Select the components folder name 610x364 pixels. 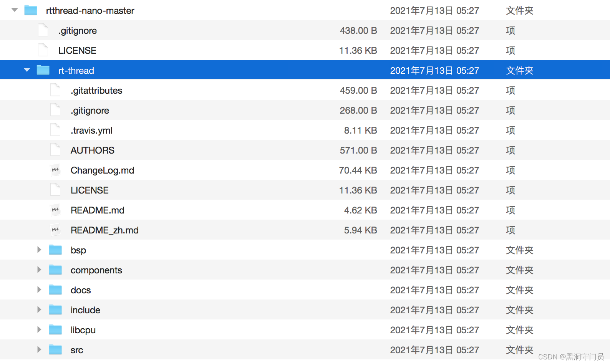pyautogui.click(x=96, y=270)
